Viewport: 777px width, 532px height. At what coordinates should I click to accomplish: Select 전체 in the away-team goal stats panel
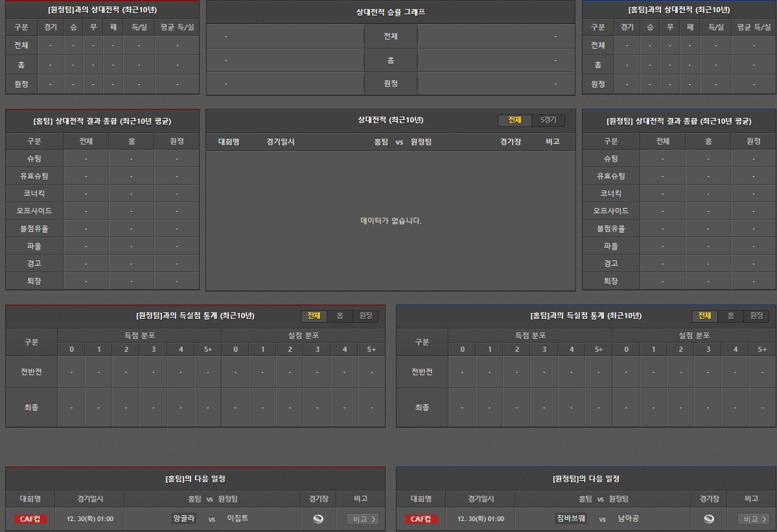pos(314,316)
